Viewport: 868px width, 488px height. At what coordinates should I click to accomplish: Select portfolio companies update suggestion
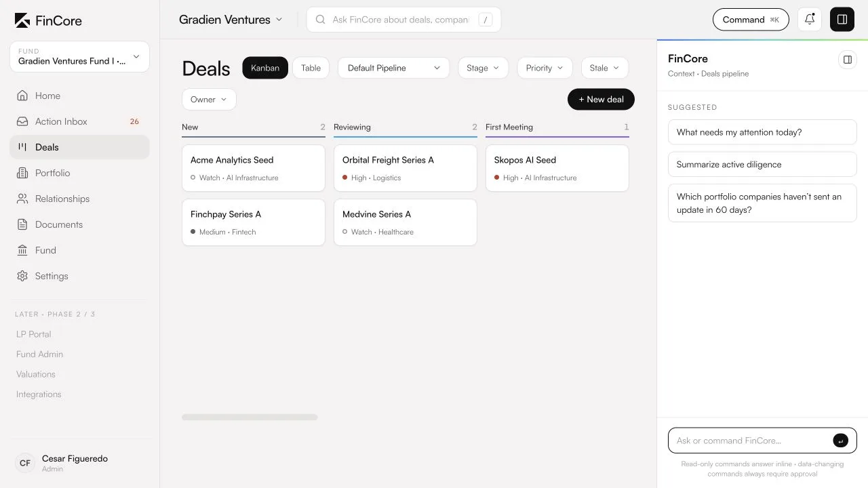762,203
